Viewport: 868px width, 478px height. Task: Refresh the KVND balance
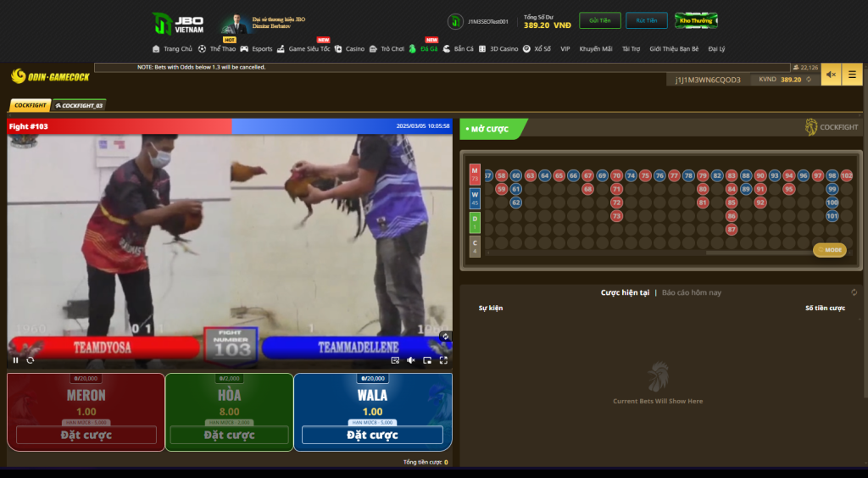[x=809, y=80]
